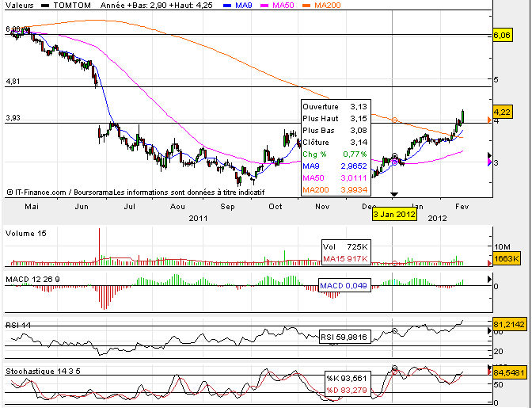This screenshot has width=532, height=408.
Task: Click the magenta MA50 legend swatch
Action: (264, 6)
